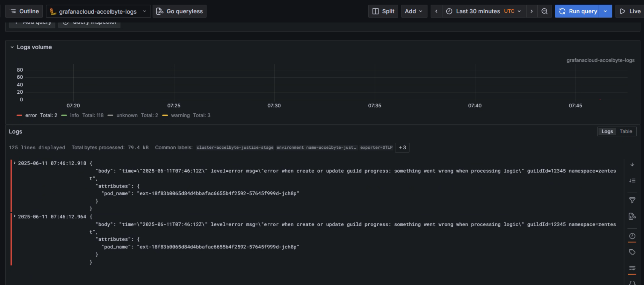Open the Last 30 minutes time picker

[484, 11]
